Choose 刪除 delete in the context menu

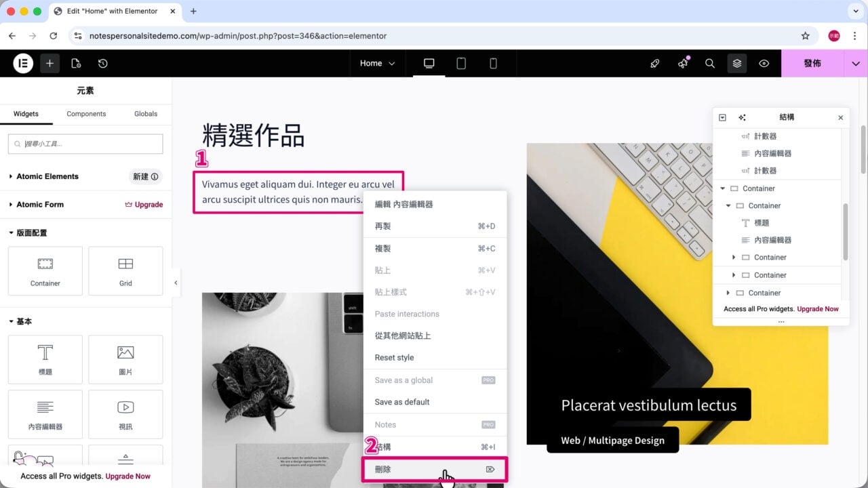[x=435, y=469]
